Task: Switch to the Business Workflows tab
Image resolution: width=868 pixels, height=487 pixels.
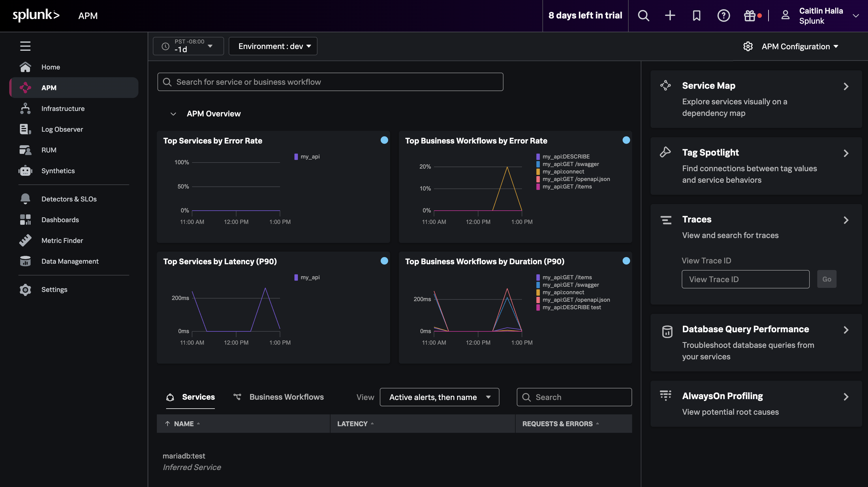Action: [286, 397]
